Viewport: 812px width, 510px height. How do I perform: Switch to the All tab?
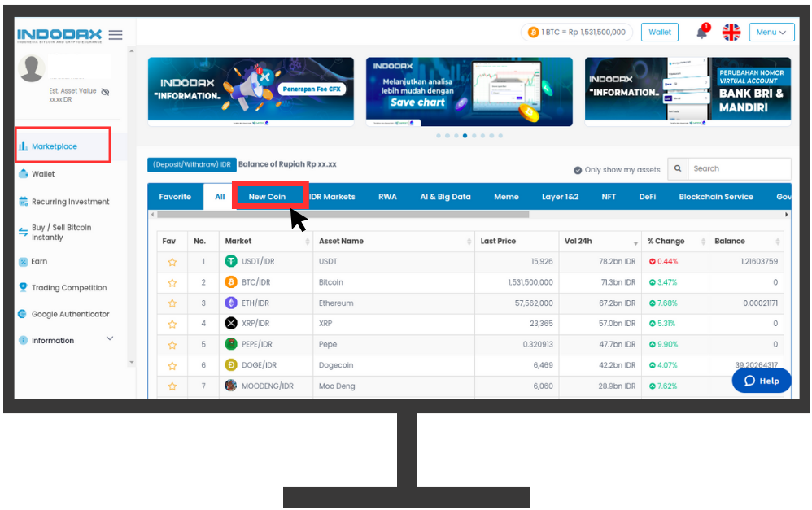pos(220,197)
